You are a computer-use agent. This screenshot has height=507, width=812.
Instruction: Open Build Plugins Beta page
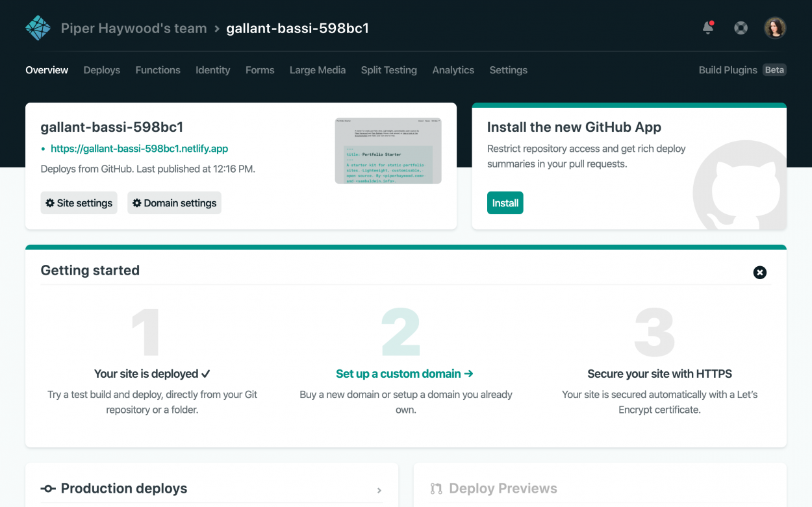(742, 70)
